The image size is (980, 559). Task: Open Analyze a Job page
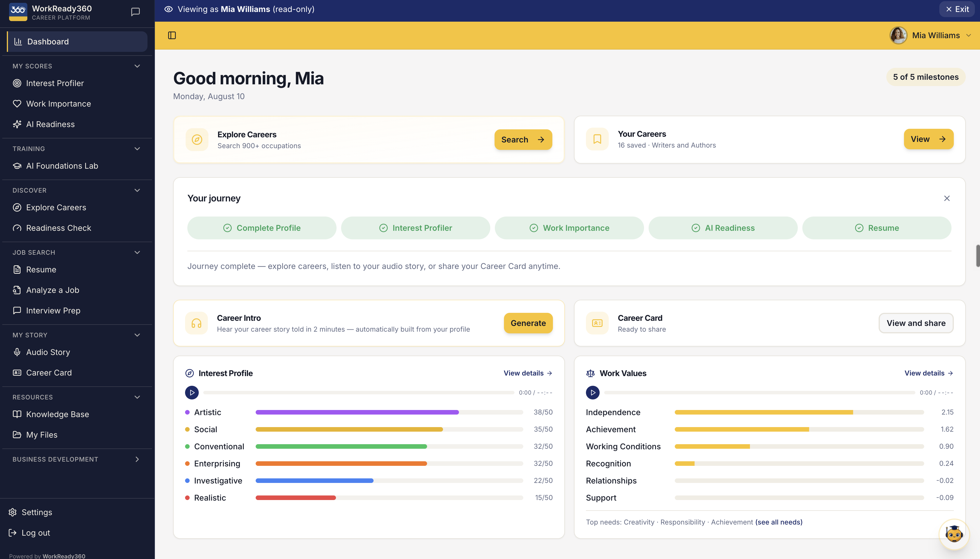click(x=77, y=290)
